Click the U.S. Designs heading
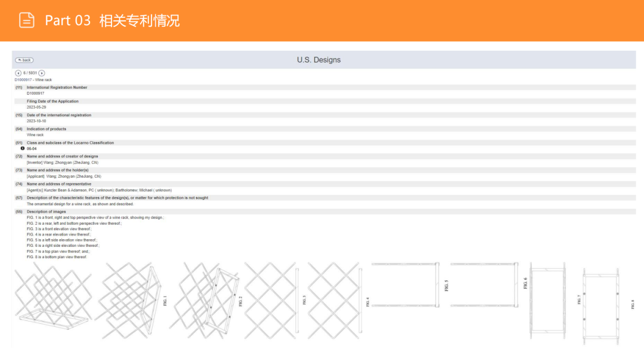Viewport: 644px width, 362px height. (318, 60)
